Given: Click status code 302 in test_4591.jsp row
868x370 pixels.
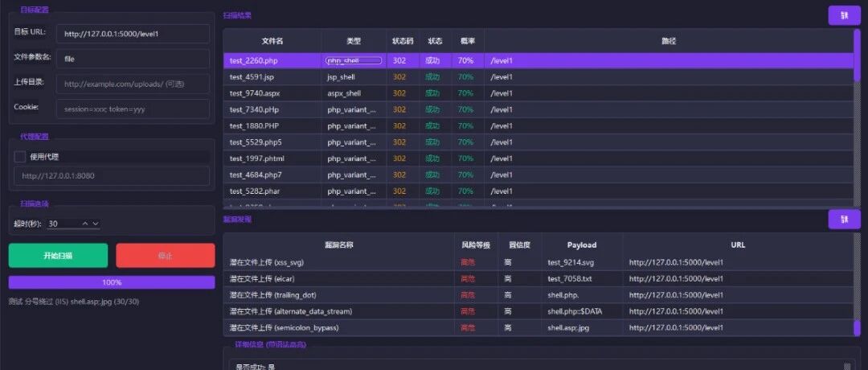Looking at the screenshot, I should 399,77.
